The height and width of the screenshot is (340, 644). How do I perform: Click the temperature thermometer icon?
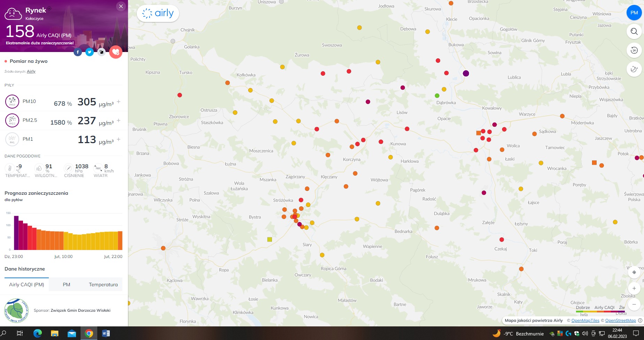10,168
